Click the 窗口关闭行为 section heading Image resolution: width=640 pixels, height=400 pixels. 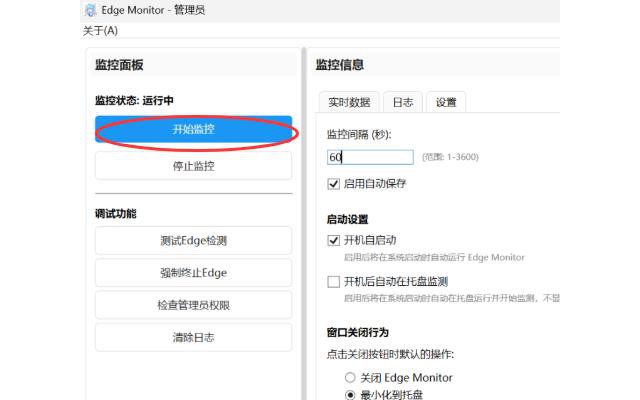[358, 333]
